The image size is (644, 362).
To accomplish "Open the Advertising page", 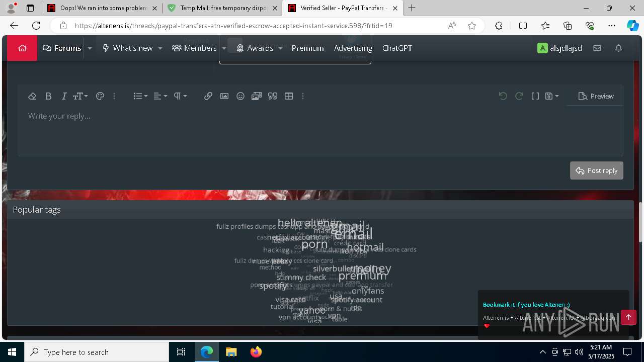I will coord(353,48).
